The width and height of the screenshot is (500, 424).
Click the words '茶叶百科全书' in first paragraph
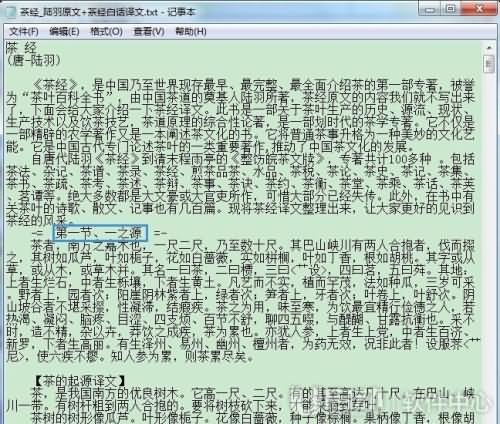pyautogui.click(x=67, y=97)
